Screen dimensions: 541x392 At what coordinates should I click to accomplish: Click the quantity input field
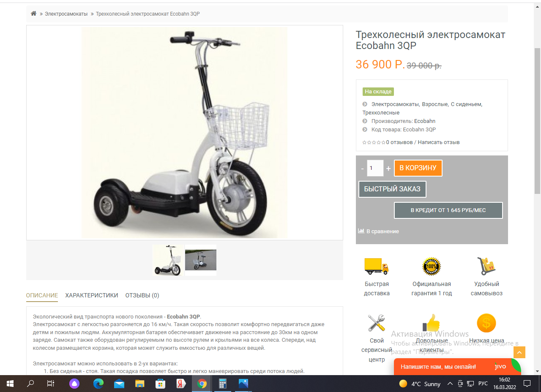(375, 168)
